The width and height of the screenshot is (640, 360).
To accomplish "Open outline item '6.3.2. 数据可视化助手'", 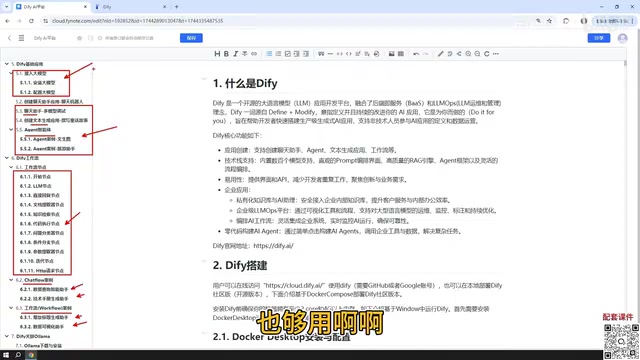I will [x=42, y=327].
